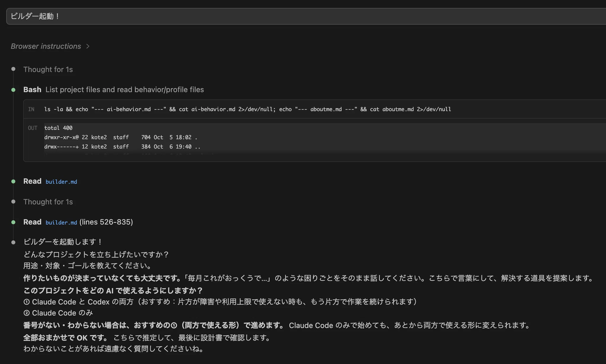Click the Browser instructions label

click(46, 46)
